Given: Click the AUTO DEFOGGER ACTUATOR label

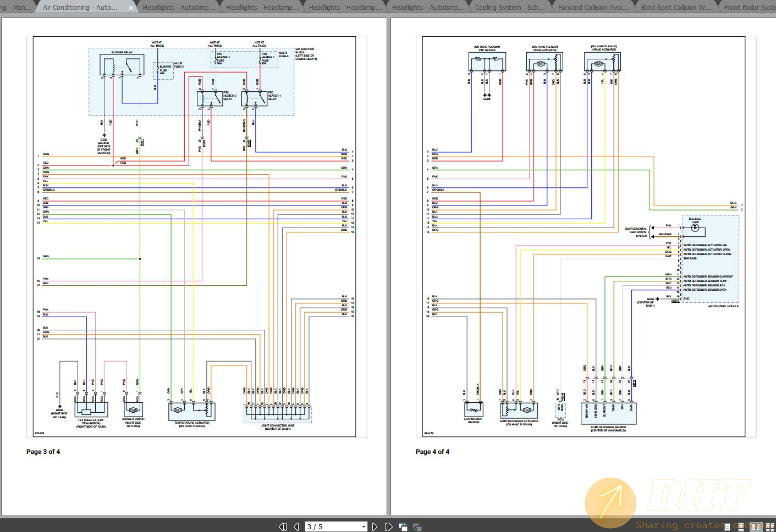Looking at the screenshot, I should (519, 421).
